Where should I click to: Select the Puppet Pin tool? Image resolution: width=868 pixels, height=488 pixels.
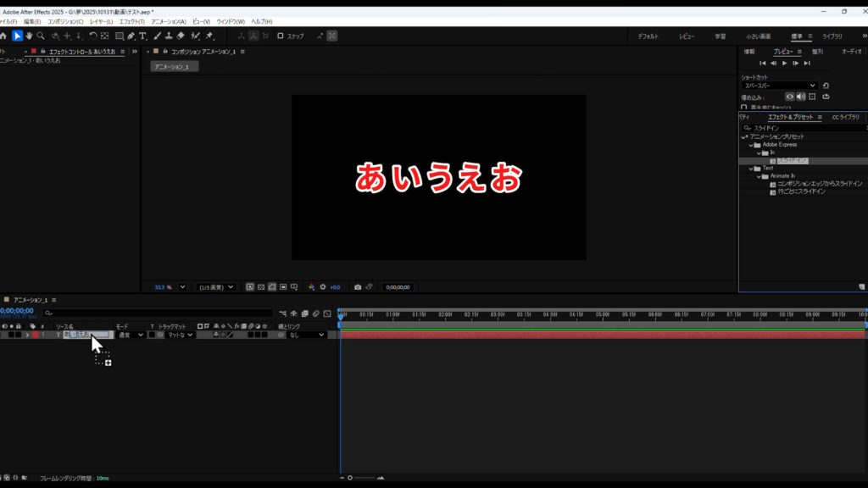coord(209,36)
